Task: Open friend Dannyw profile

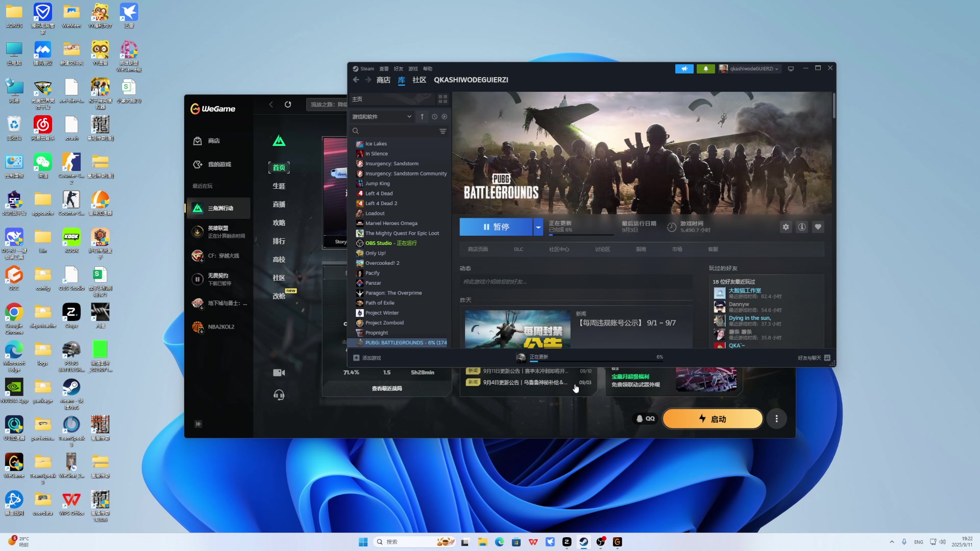Action: (739, 305)
